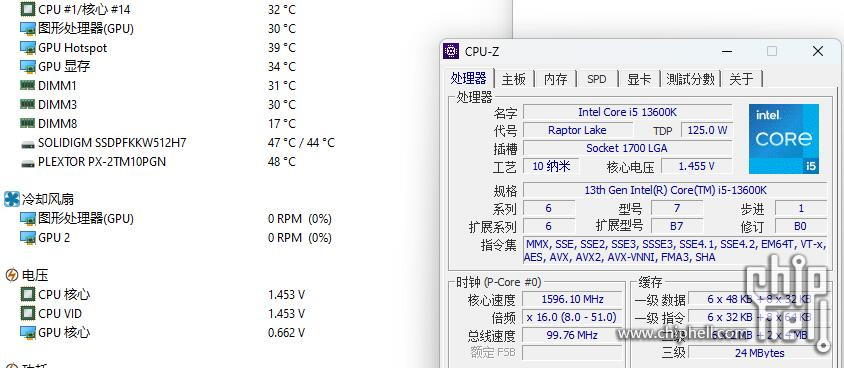Click the 步进 field value 1
Viewport: 844px width, 368px height.
[x=800, y=208]
